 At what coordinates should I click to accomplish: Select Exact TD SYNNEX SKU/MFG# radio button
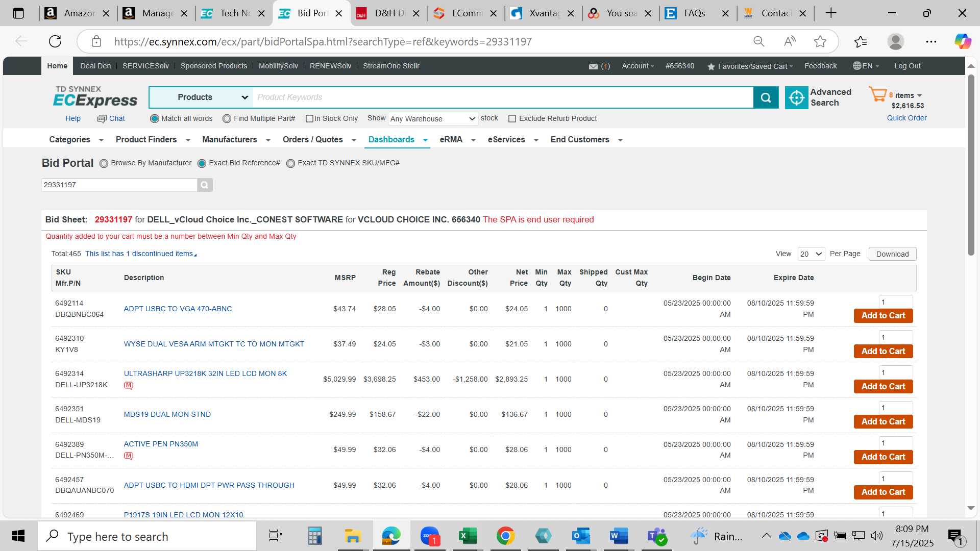click(290, 163)
